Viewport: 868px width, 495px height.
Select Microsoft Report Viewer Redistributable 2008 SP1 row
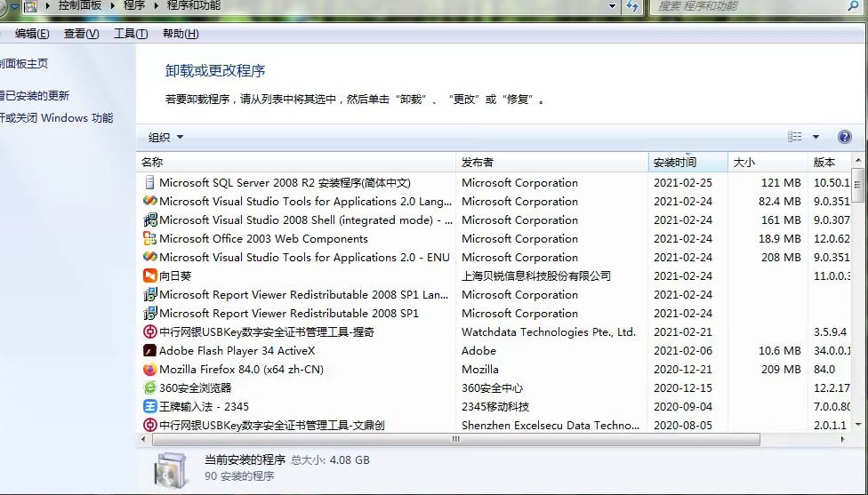pyautogui.click(x=494, y=313)
